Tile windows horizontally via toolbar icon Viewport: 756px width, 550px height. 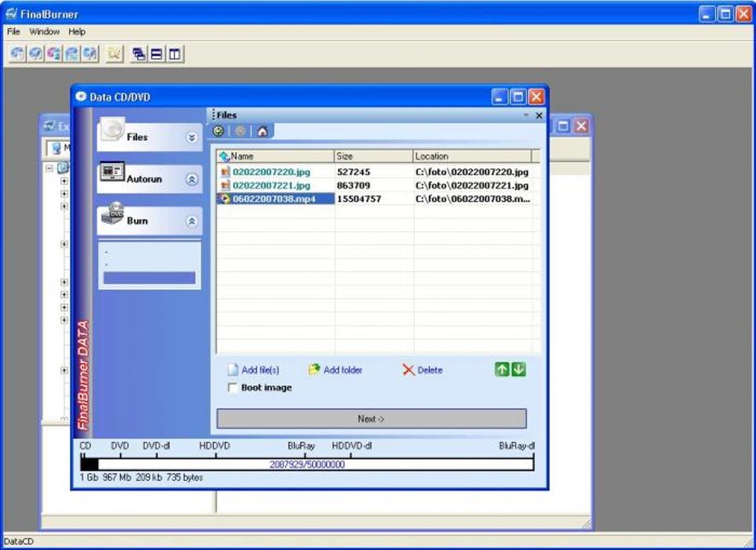point(156,54)
